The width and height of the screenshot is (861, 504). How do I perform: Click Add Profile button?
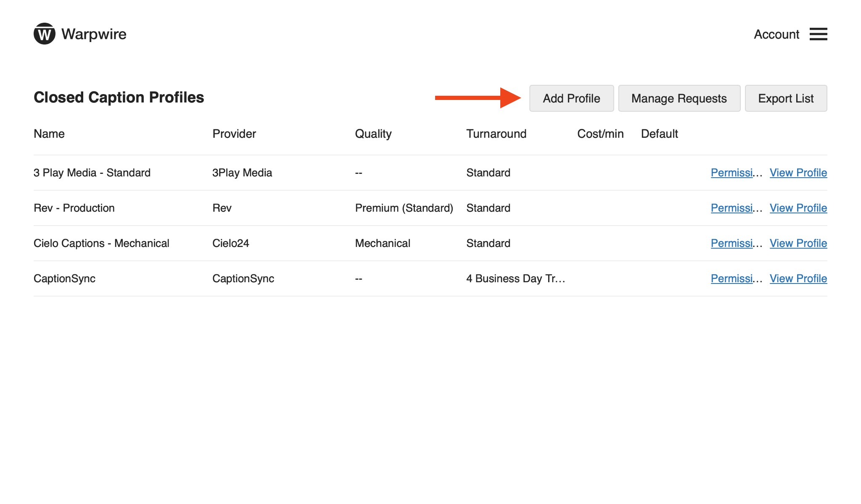(572, 98)
